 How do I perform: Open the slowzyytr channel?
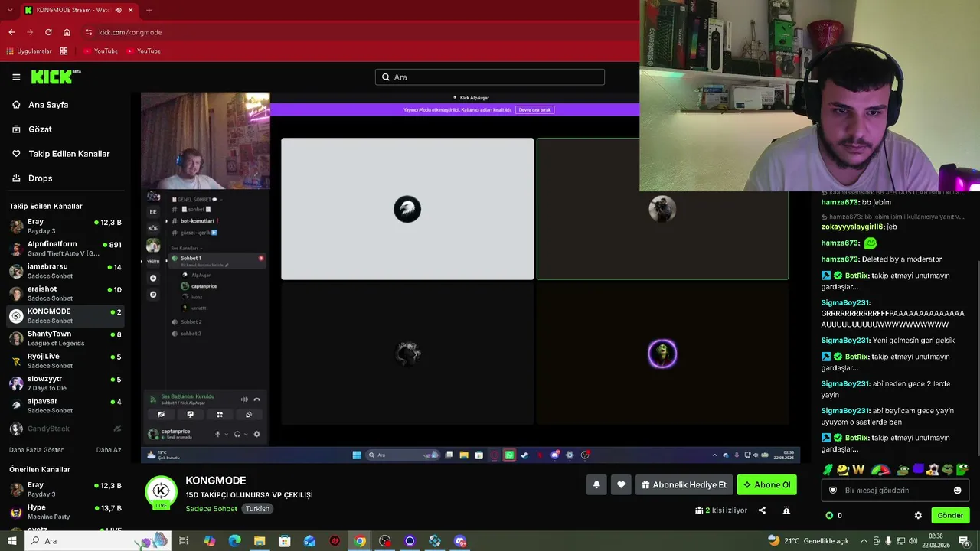(x=65, y=383)
